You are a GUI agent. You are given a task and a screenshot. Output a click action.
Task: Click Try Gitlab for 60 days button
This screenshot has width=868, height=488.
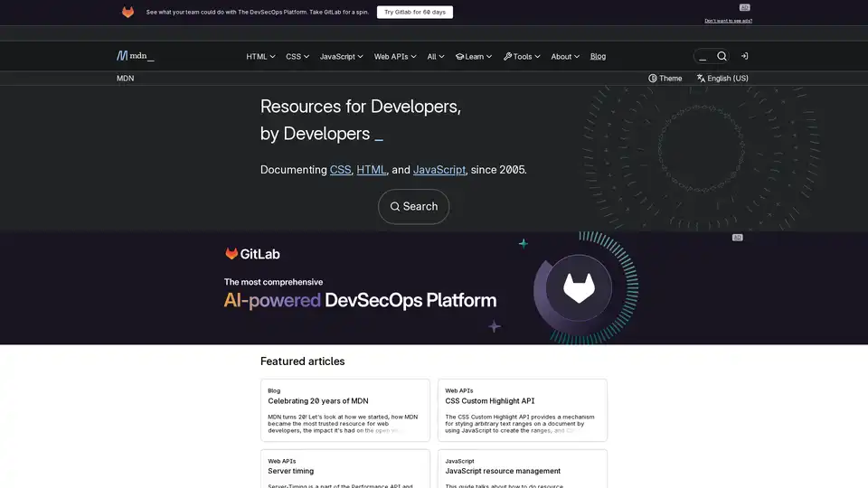pyautogui.click(x=415, y=12)
